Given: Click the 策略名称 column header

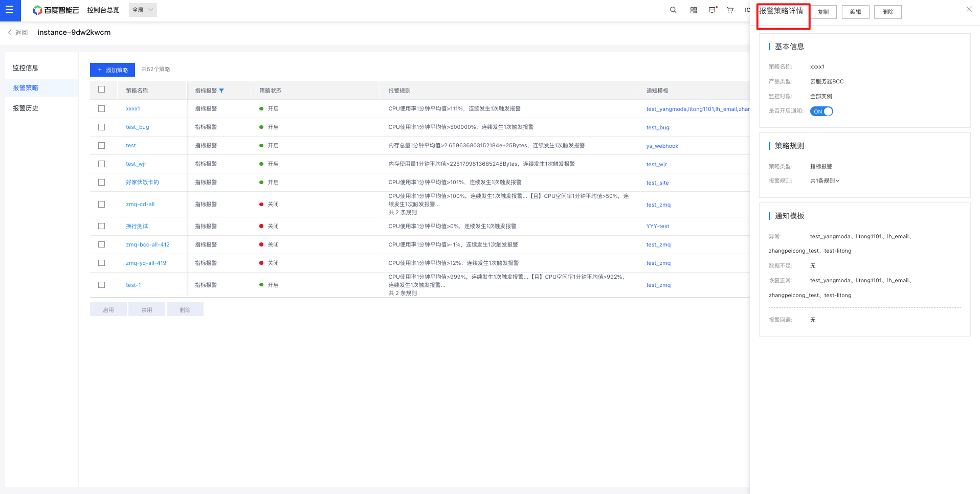Looking at the screenshot, I should (x=137, y=91).
